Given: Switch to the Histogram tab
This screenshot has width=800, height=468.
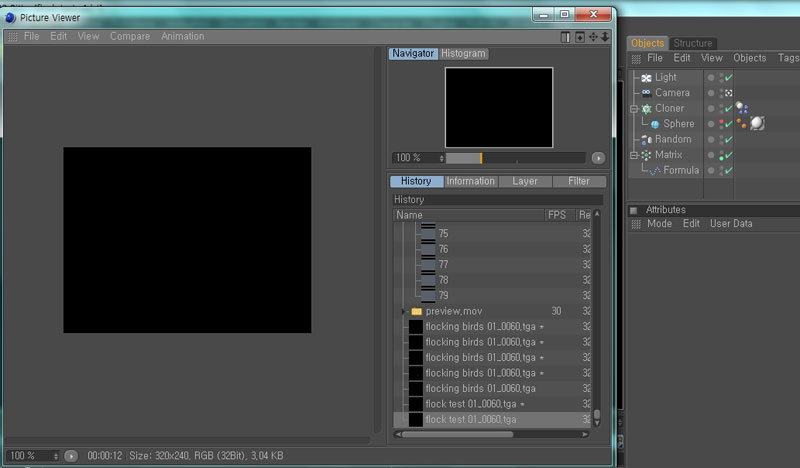Looking at the screenshot, I should [463, 54].
